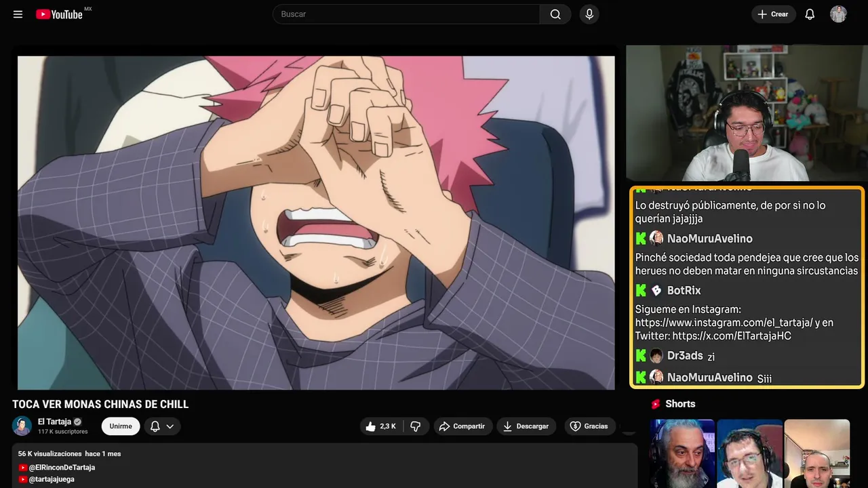The image size is (868, 488).
Task: Select the title TOCA VER MONAS CHINAS DE CHILL
Action: coord(100,405)
